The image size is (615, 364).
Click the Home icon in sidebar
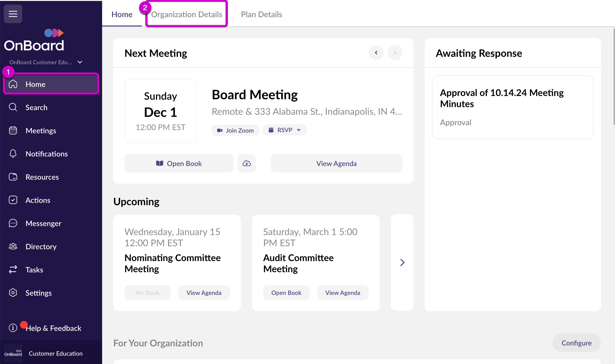[13, 84]
